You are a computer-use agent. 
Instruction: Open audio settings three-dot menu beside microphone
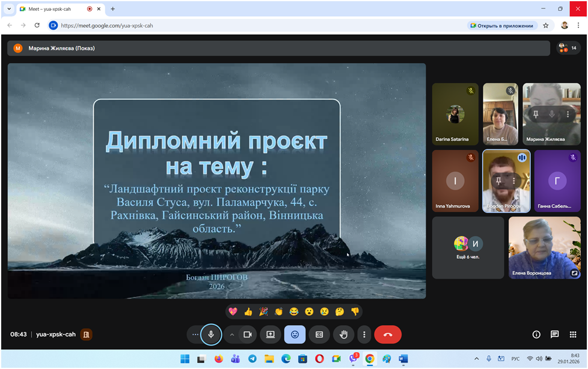pos(194,334)
